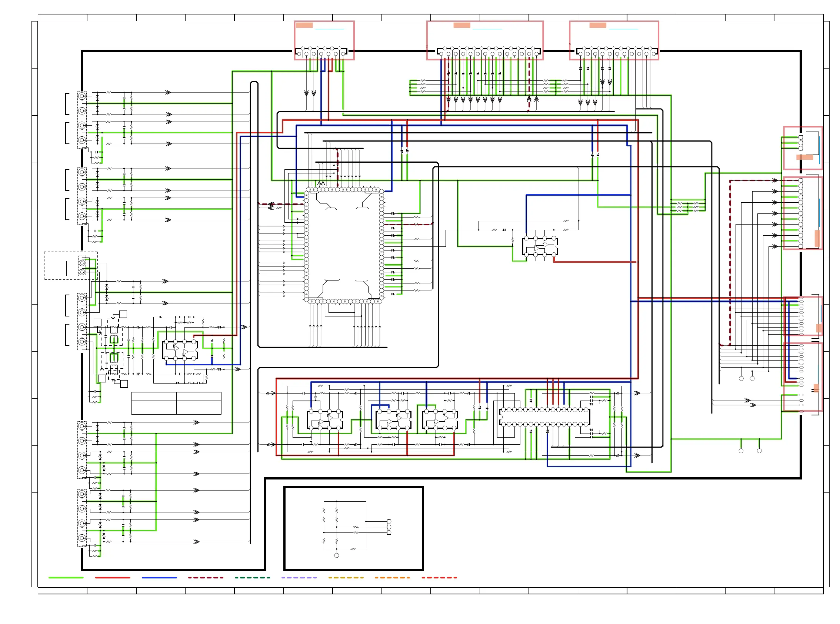Click the leftmost op-amp in bottom filter row

(x=325, y=419)
